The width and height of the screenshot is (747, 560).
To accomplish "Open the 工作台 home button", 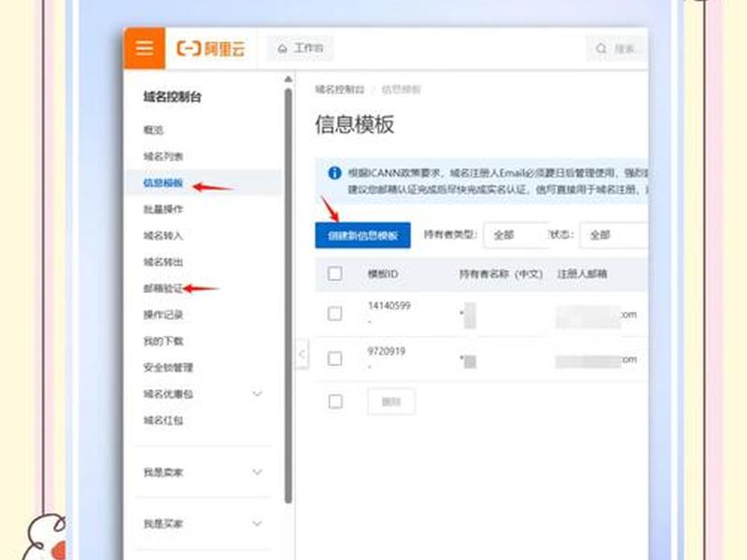I will [x=300, y=49].
